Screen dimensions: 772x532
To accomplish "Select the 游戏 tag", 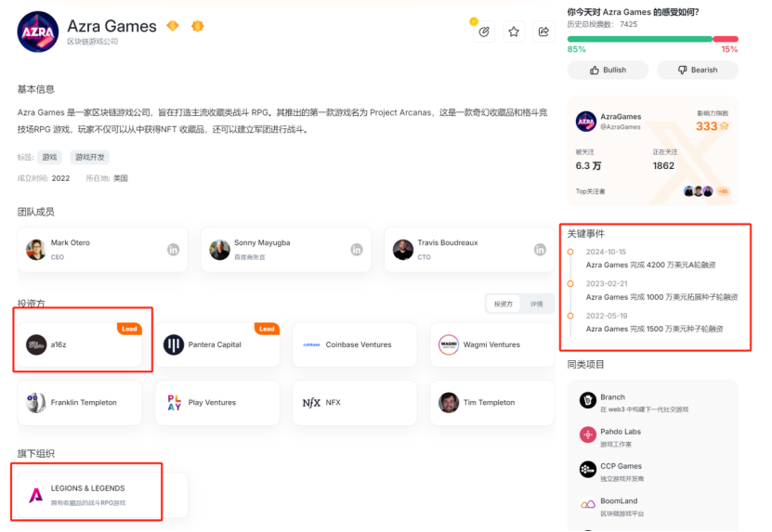I will pos(50,158).
